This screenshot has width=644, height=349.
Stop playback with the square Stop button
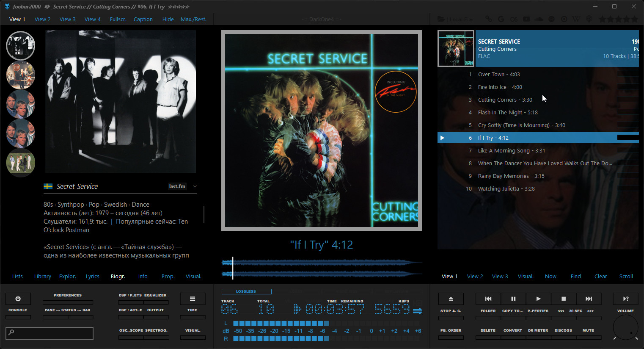click(563, 299)
